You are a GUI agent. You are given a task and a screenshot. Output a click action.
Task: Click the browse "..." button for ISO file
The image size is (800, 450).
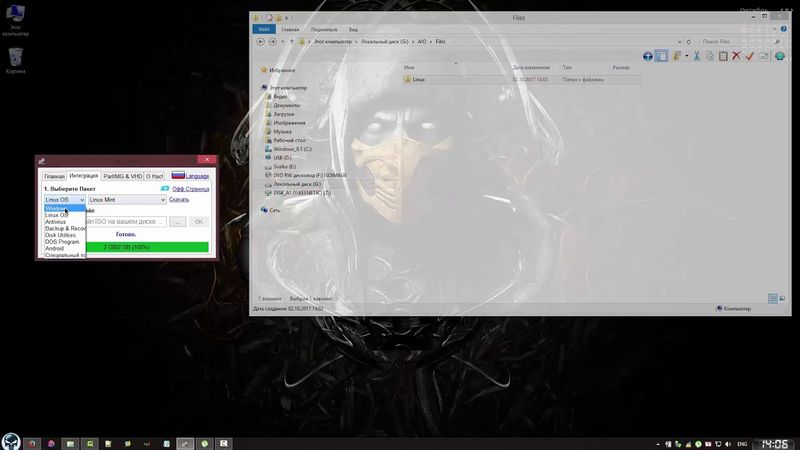pyautogui.click(x=178, y=221)
